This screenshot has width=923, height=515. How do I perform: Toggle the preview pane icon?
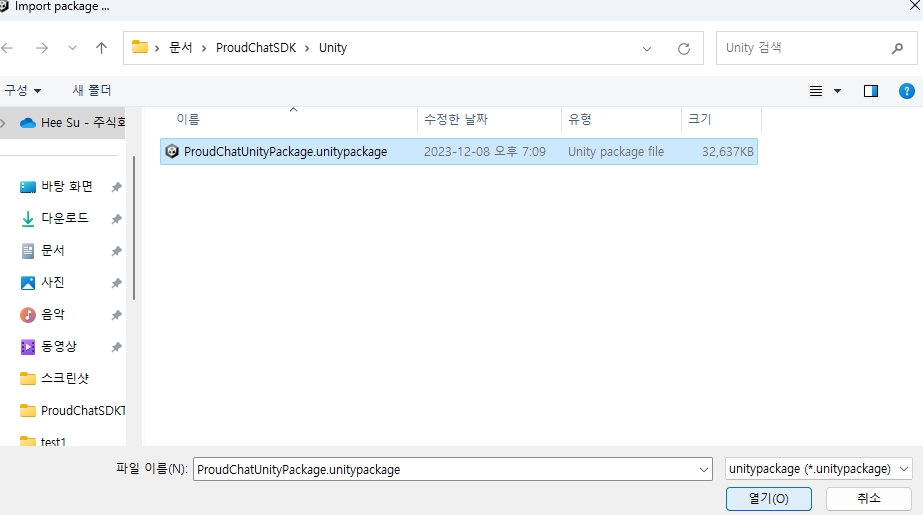870,91
